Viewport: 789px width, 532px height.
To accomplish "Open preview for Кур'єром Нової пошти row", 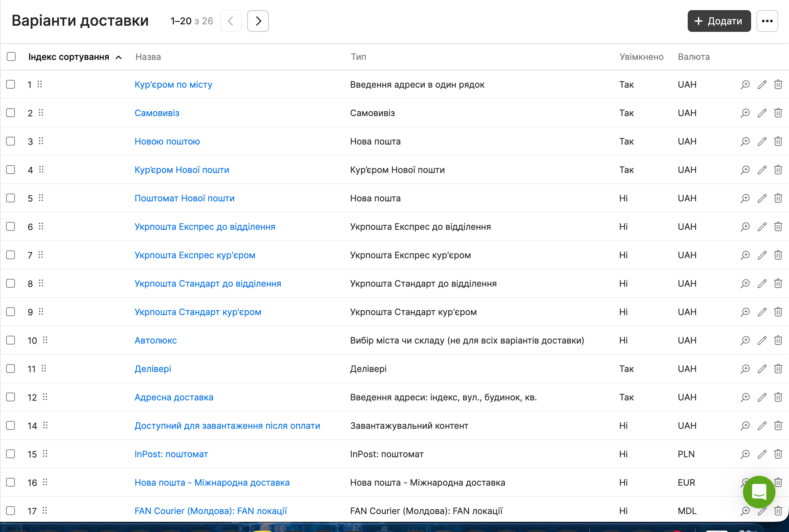I will pyautogui.click(x=745, y=170).
